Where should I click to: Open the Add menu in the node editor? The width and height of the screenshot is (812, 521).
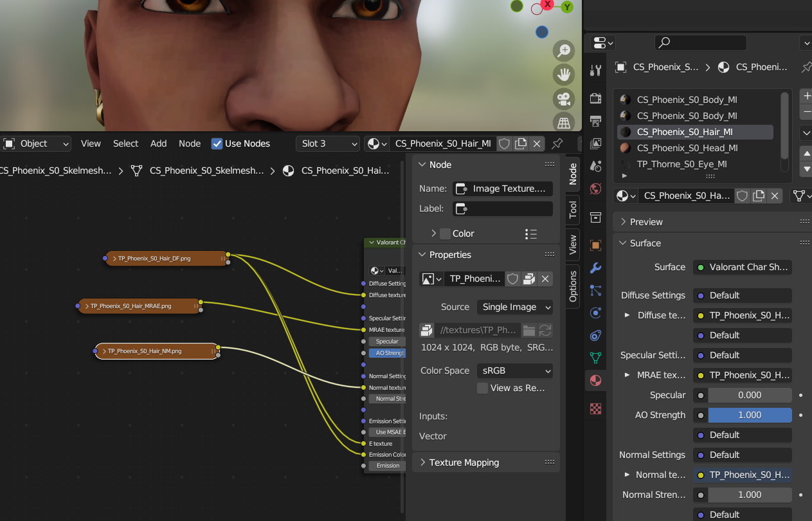tap(158, 143)
